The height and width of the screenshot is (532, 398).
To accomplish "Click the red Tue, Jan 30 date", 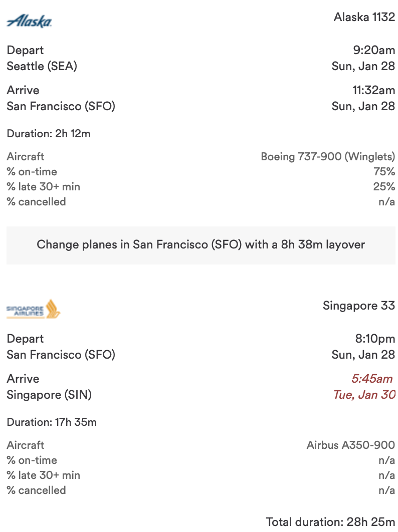I will (364, 395).
